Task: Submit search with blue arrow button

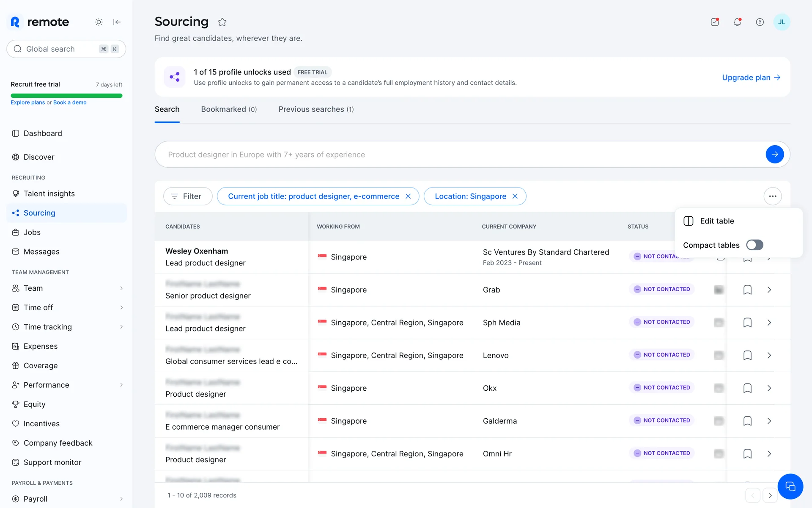Action: click(774, 155)
